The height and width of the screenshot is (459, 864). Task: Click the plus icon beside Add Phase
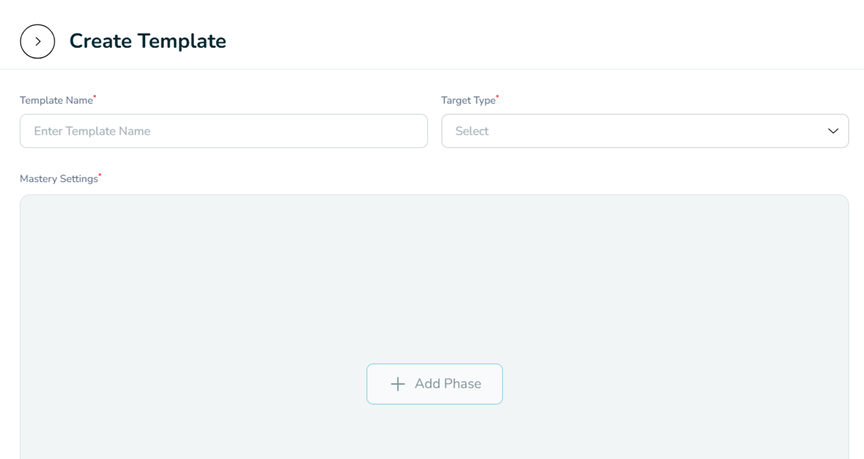398,384
